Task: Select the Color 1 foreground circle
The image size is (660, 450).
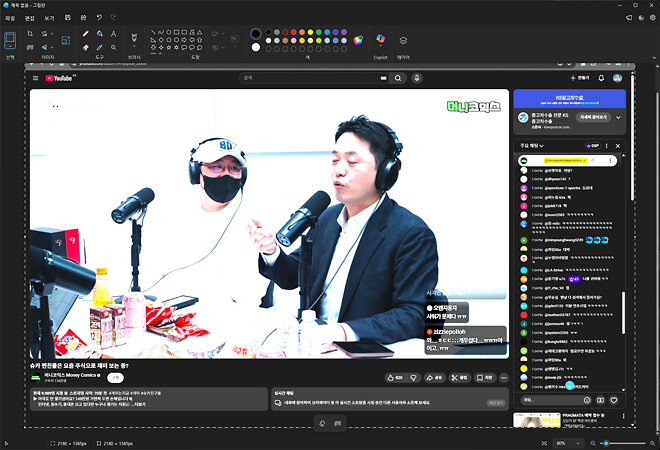Action: (256, 33)
